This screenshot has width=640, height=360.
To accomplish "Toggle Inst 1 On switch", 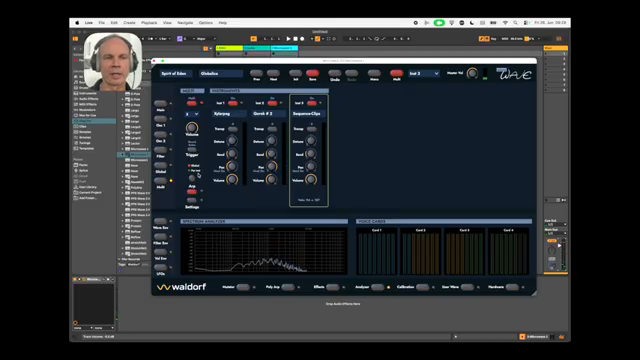I will [233, 103].
